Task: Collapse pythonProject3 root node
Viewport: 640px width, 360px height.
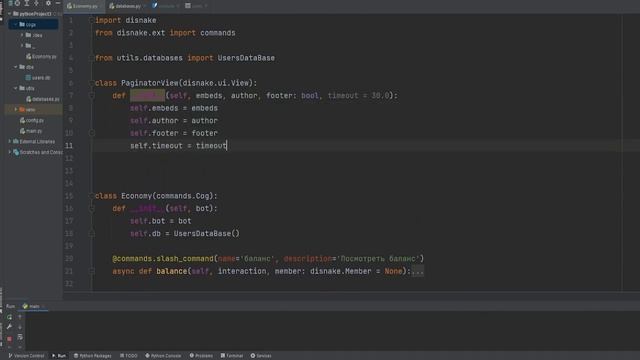Action: tap(9, 14)
